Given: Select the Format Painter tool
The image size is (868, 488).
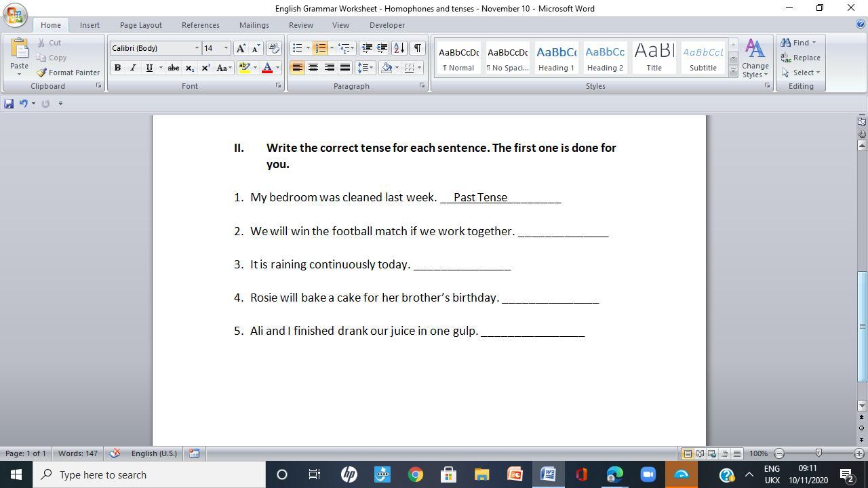Looking at the screenshot, I should pyautogui.click(x=68, y=73).
